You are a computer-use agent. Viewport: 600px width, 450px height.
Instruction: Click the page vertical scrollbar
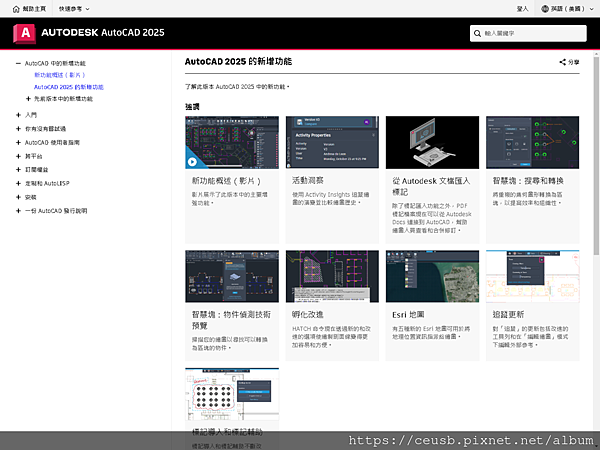click(x=596, y=155)
